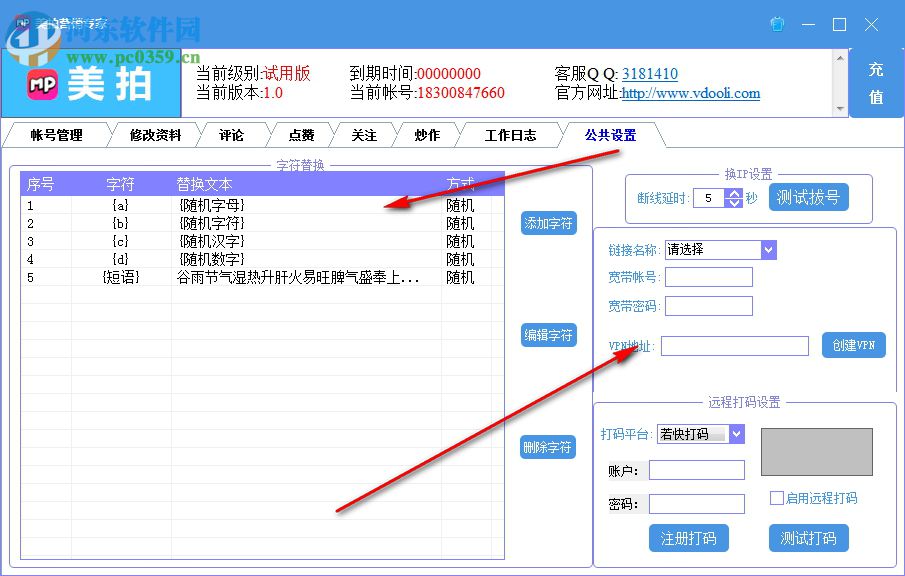Open the 链接名称 dropdown showing 请选择
905x576 pixels.
tap(721, 249)
